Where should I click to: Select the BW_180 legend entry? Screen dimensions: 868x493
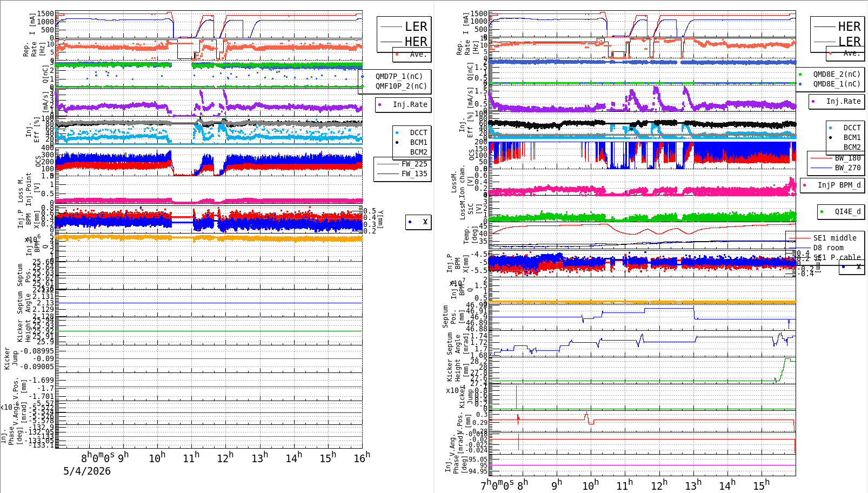pyautogui.click(x=847, y=158)
